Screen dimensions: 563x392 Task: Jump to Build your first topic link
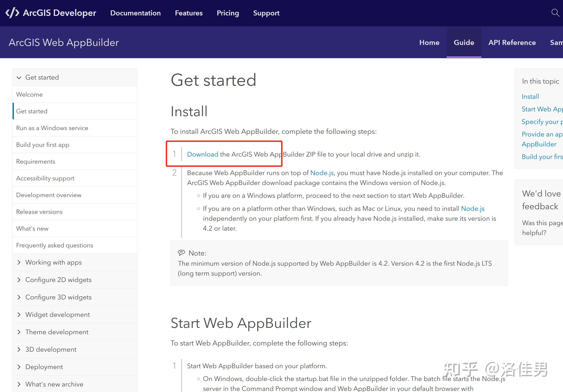click(542, 157)
